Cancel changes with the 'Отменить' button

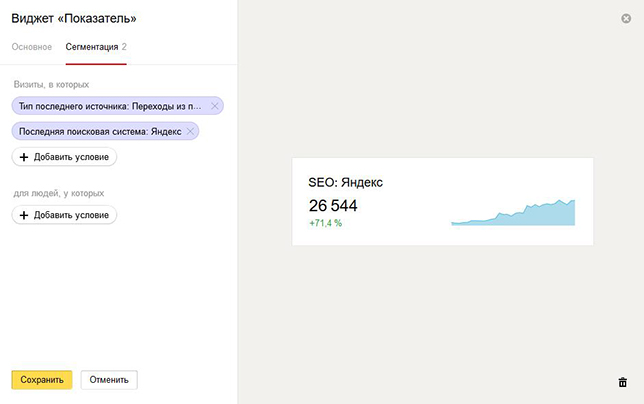point(109,380)
